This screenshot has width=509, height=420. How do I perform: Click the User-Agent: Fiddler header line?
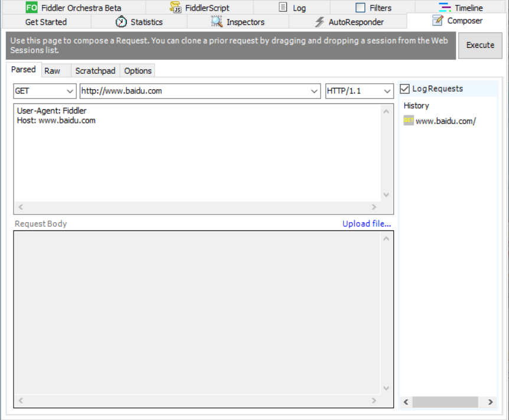[51, 111]
